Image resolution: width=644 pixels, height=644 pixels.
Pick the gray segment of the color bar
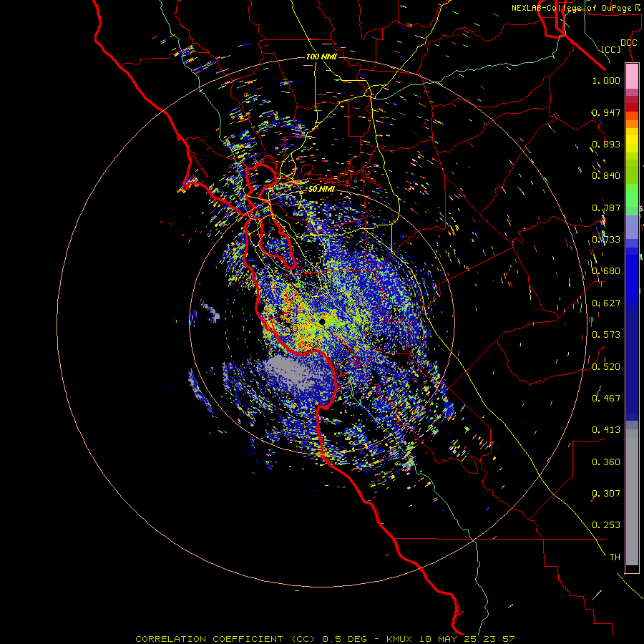click(x=632, y=497)
